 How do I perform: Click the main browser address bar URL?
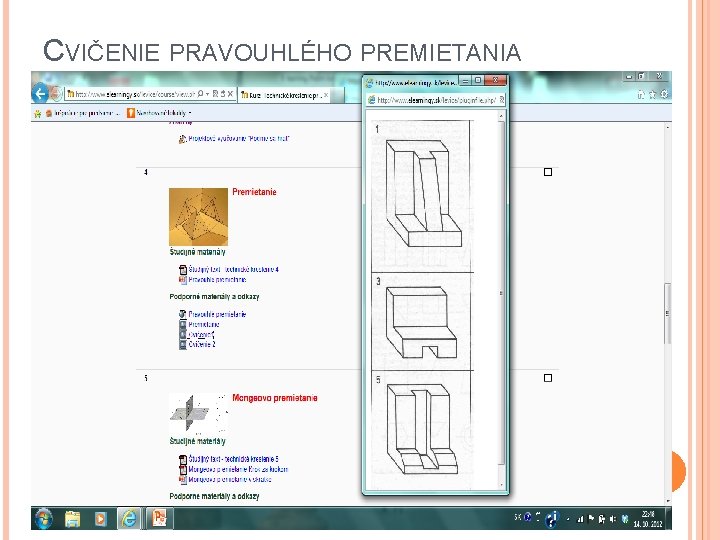click(135, 94)
